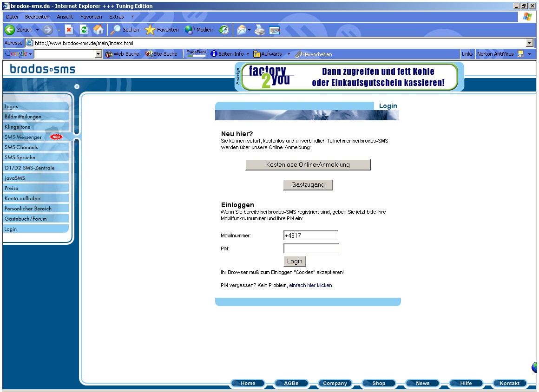
Task: Run Google Web-Suche
Action: (x=122, y=54)
